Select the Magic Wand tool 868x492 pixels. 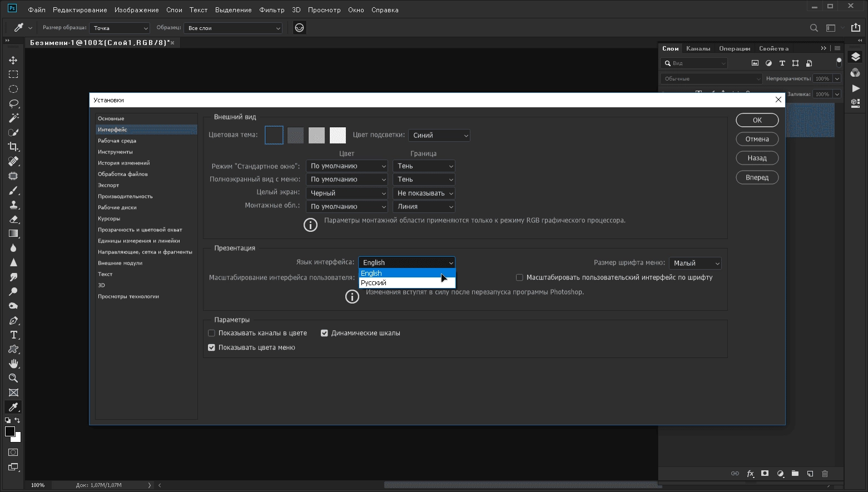coord(13,118)
